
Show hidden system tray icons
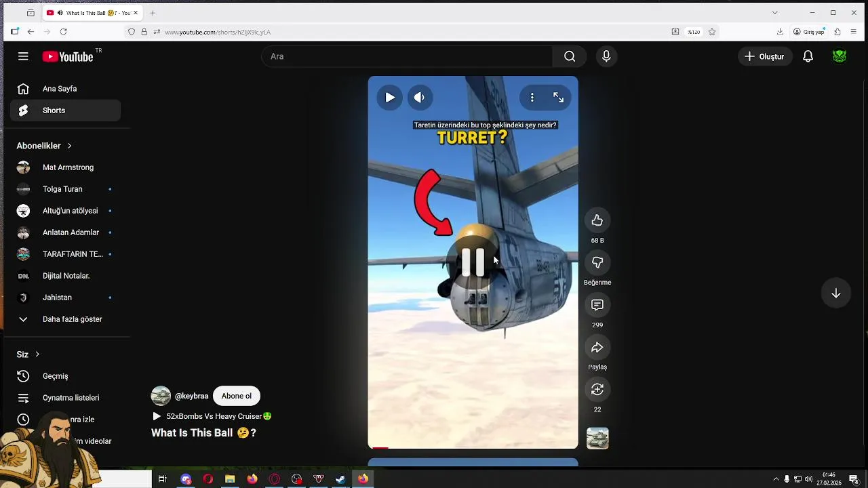[776, 479]
